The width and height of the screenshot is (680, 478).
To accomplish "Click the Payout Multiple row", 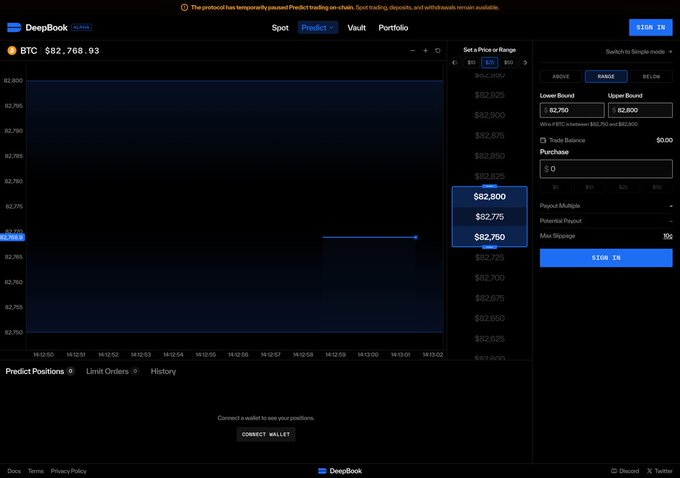I will [x=606, y=206].
